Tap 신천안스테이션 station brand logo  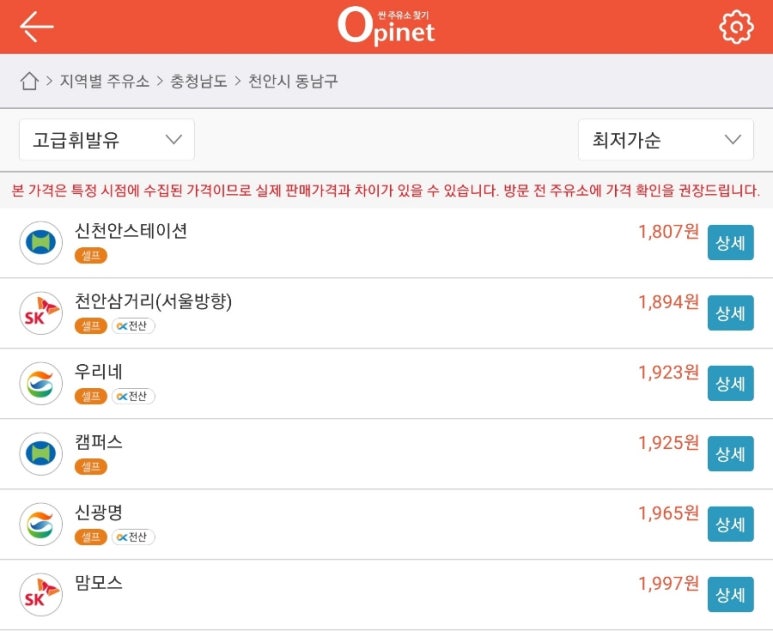click(41, 243)
